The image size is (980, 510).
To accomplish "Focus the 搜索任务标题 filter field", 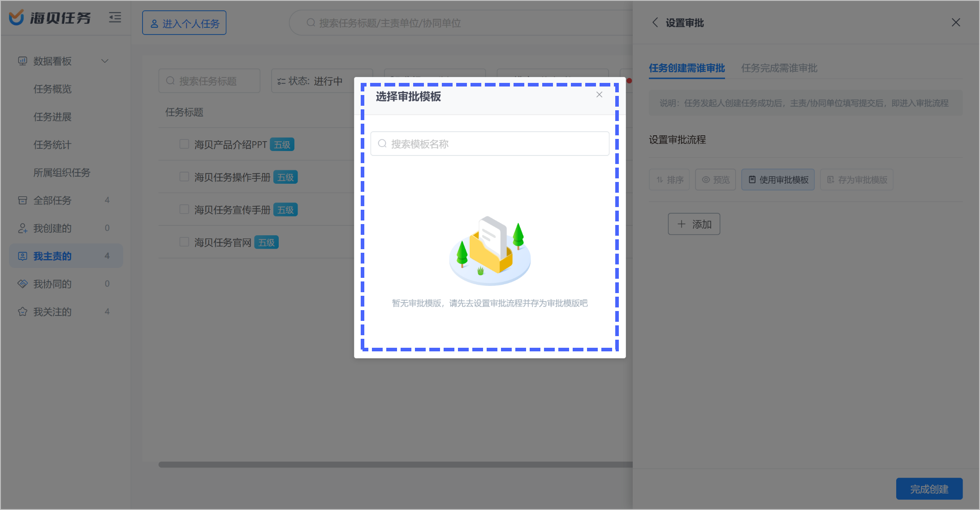I will click(209, 81).
